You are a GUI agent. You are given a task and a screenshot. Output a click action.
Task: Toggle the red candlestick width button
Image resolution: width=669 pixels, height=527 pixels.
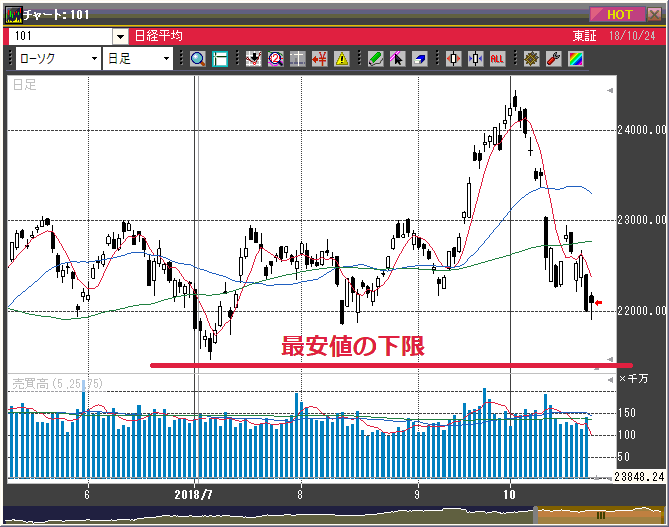[x=453, y=59]
